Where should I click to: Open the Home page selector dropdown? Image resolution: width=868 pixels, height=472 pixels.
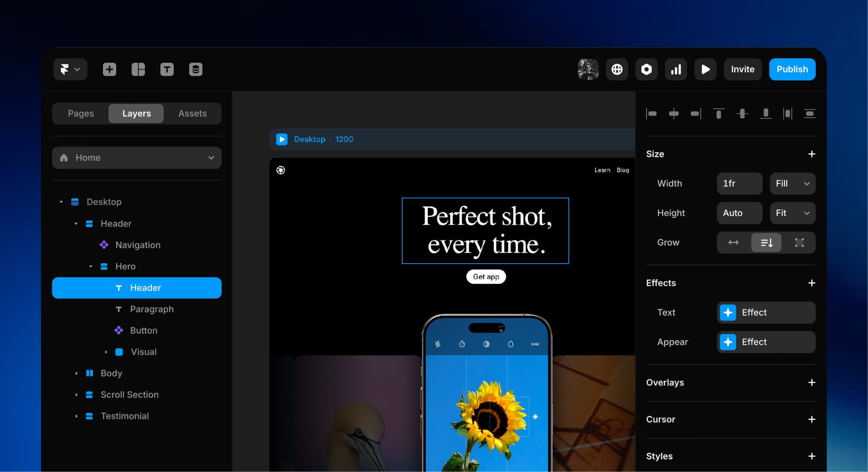point(137,157)
